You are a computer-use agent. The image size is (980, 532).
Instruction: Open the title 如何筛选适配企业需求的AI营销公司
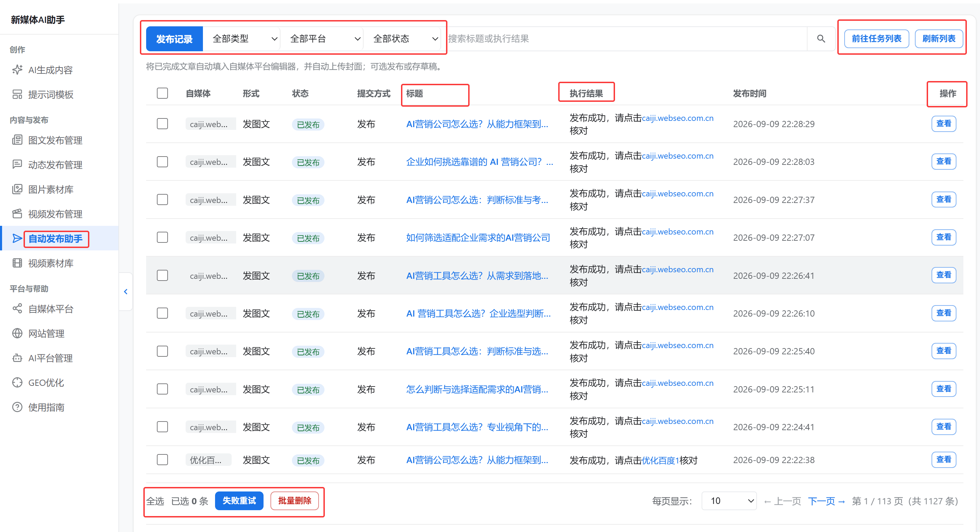tap(478, 238)
